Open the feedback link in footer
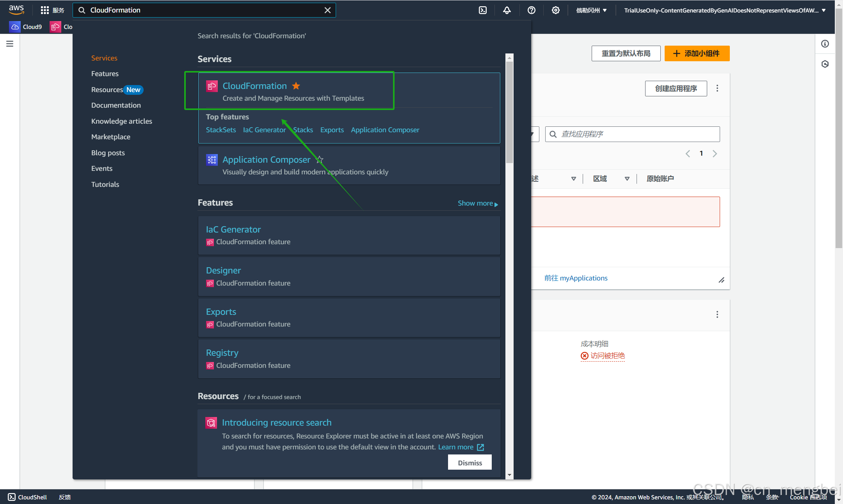The image size is (843, 504). tap(65, 497)
